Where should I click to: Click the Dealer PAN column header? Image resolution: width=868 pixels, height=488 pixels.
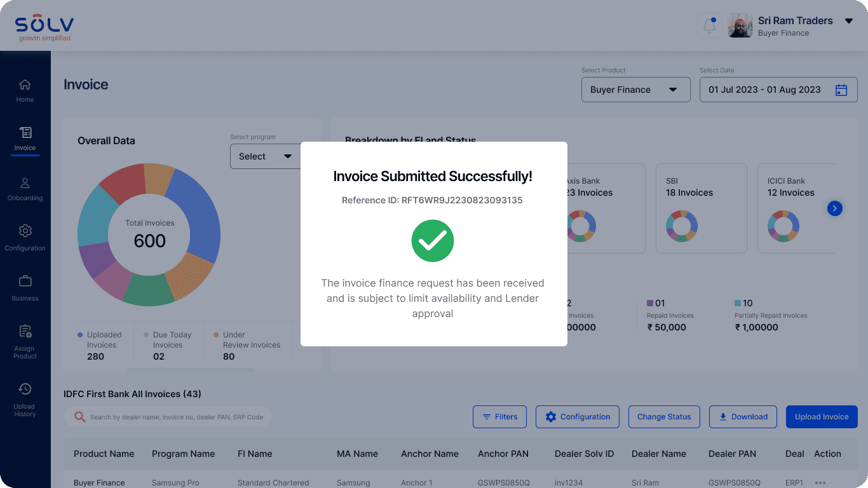(732, 454)
